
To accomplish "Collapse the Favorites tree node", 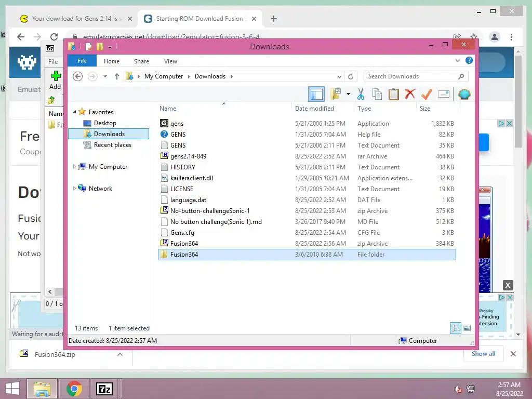I will [74, 112].
